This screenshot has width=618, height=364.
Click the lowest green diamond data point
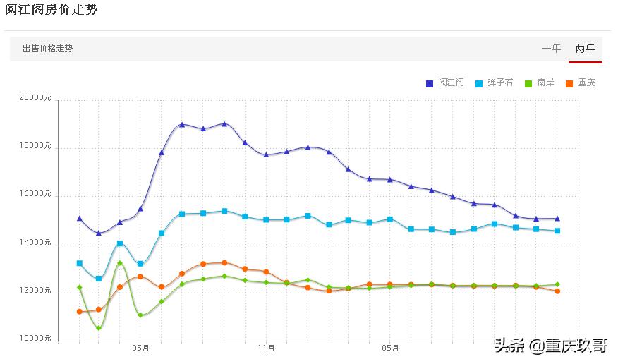pyautogui.click(x=99, y=327)
